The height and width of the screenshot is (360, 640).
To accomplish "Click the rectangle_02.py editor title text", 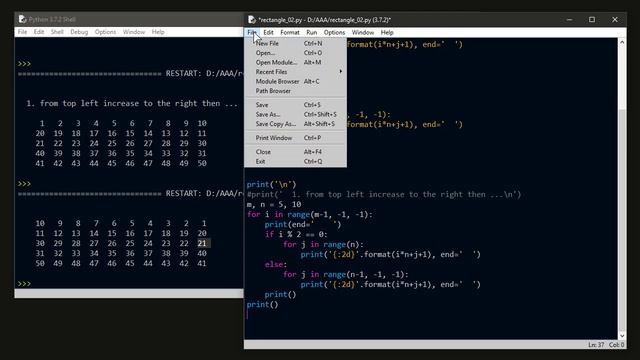I will 324,20.
